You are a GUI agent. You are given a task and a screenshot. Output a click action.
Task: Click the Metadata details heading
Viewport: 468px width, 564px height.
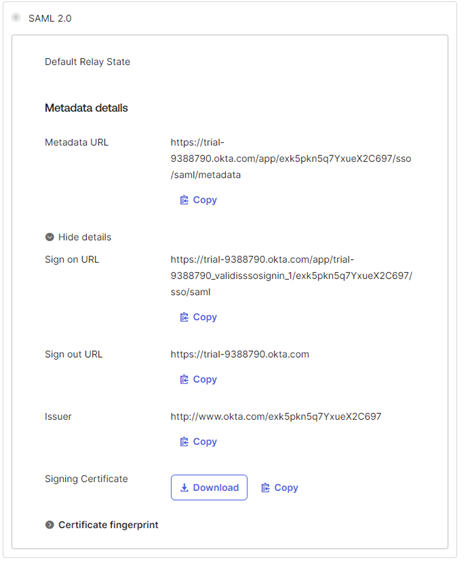[86, 108]
